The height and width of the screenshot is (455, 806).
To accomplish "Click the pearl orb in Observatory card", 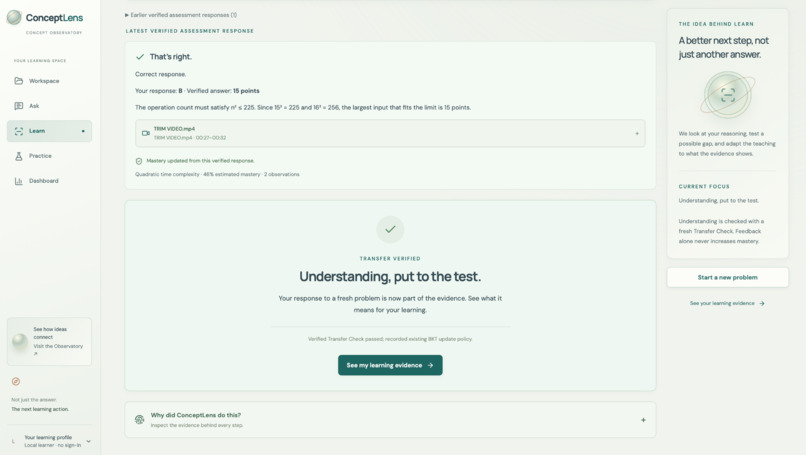I will [x=20, y=341].
